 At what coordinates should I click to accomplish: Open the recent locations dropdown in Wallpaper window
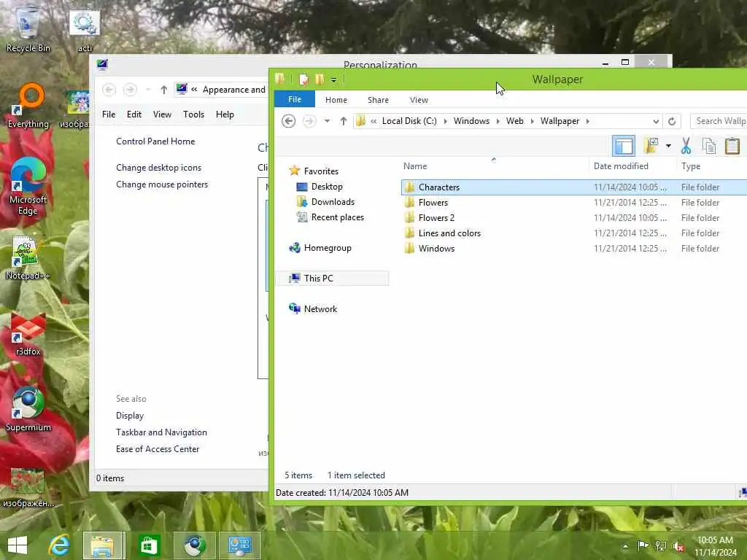click(327, 121)
